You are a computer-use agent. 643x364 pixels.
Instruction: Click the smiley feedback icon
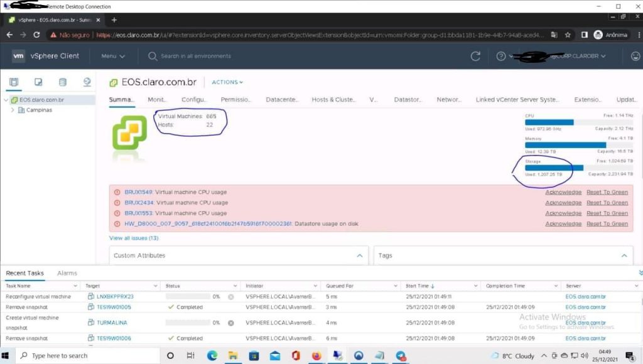[635, 56]
